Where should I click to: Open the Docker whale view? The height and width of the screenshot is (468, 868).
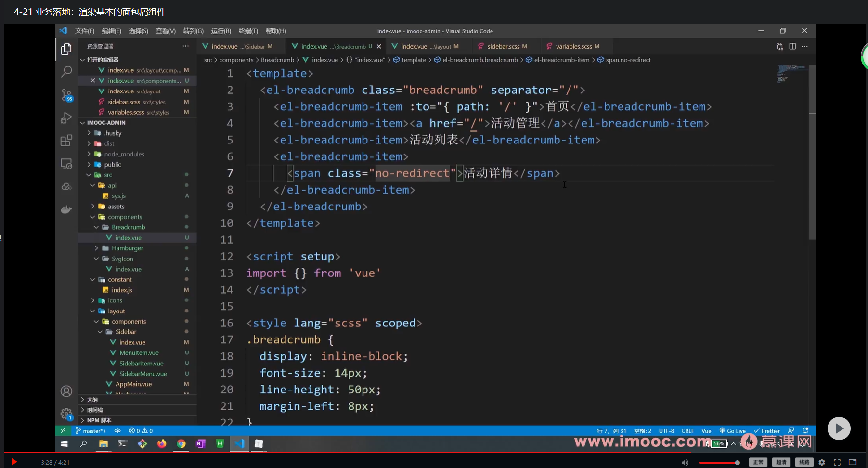click(66, 209)
